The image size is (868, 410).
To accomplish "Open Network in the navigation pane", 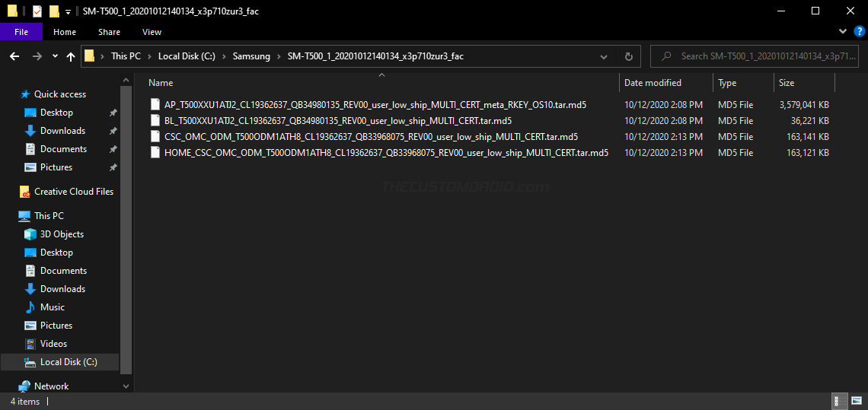I will tap(52, 386).
